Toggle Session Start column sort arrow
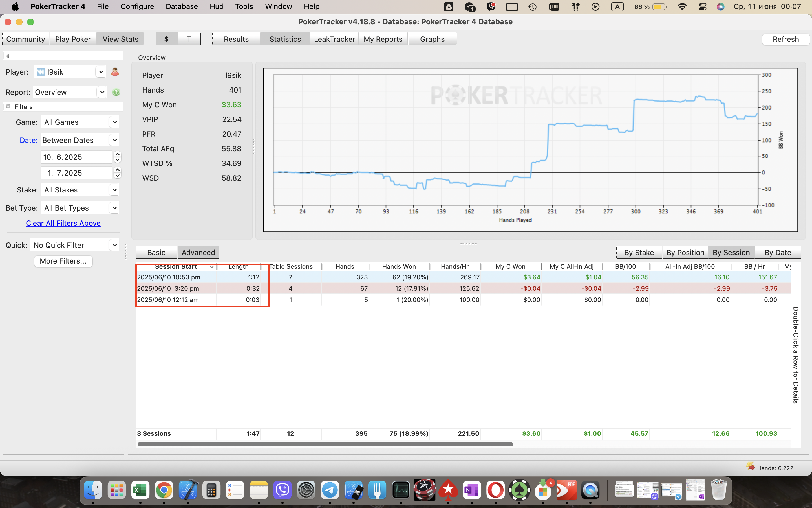812x508 pixels. click(211, 267)
